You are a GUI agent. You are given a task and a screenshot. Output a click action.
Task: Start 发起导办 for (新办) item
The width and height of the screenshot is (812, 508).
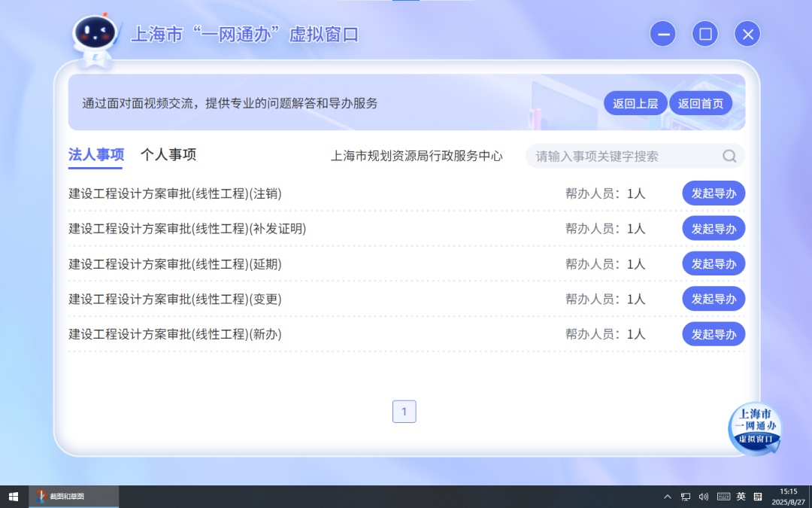pos(714,334)
